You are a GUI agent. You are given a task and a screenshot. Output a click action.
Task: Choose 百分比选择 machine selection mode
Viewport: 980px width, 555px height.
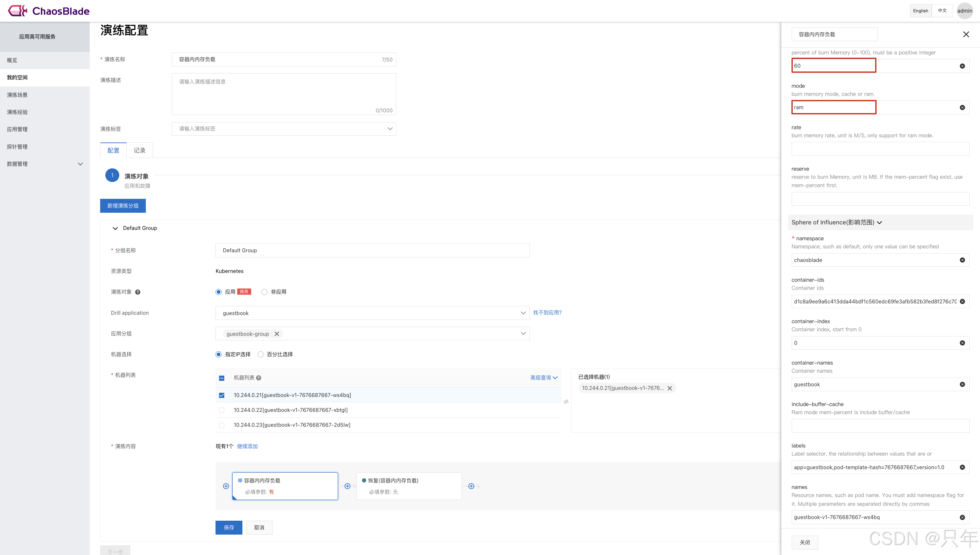261,355
